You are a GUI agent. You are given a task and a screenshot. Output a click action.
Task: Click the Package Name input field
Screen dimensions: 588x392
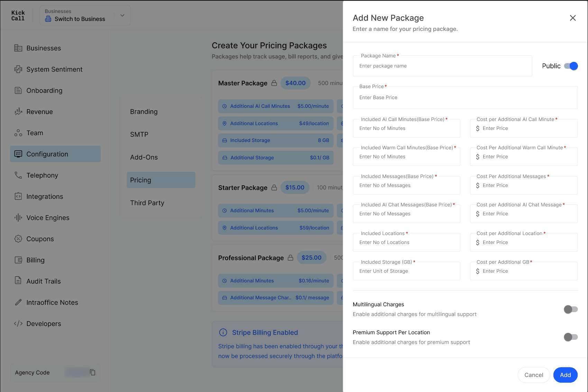pos(442,66)
